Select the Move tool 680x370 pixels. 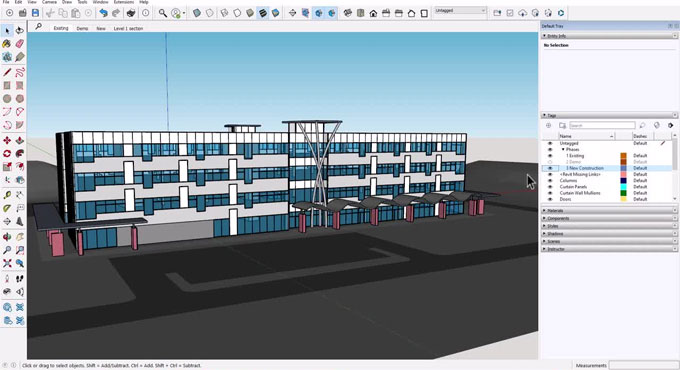[7, 140]
